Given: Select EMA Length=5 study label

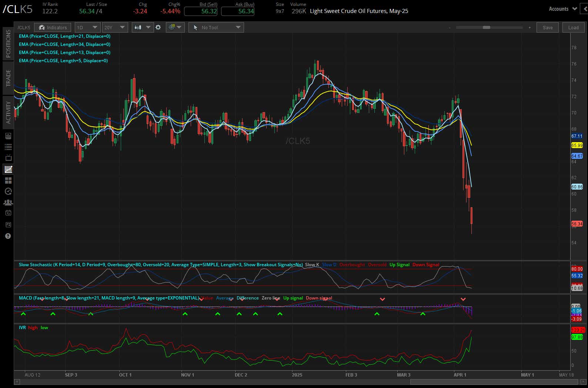Looking at the screenshot, I should [x=63, y=61].
